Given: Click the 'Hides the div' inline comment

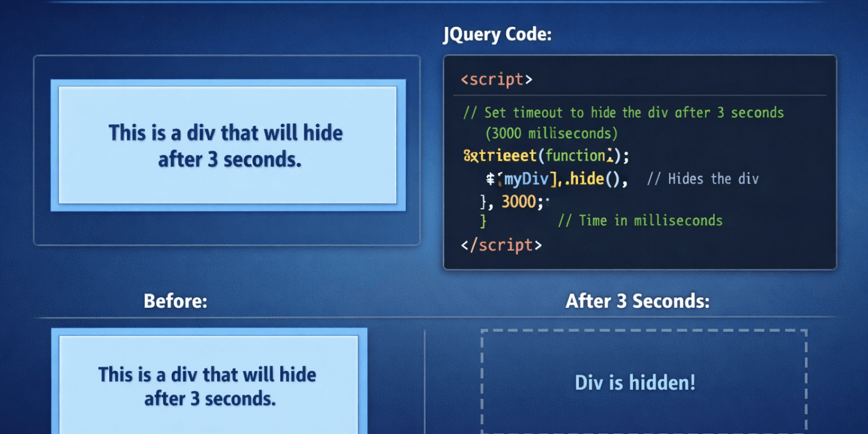Looking at the screenshot, I should [703, 178].
